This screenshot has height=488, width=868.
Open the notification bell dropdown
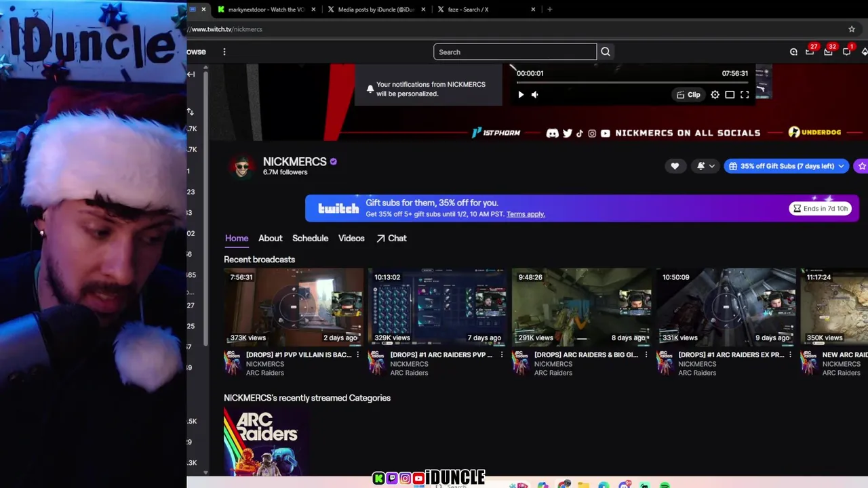point(705,166)
